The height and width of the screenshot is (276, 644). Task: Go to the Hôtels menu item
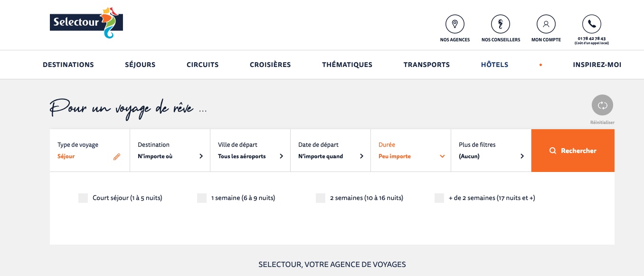tap(494, 65)
